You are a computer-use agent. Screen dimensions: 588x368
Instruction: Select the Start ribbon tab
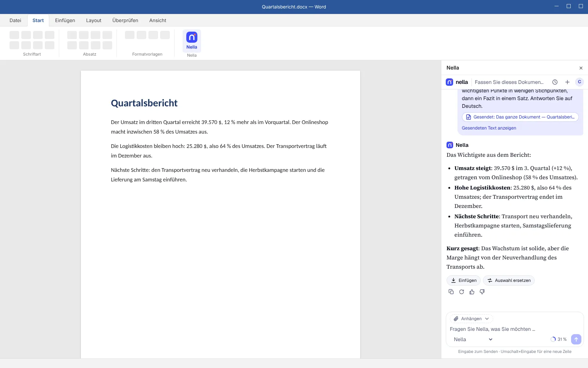(x=38, y=20)
